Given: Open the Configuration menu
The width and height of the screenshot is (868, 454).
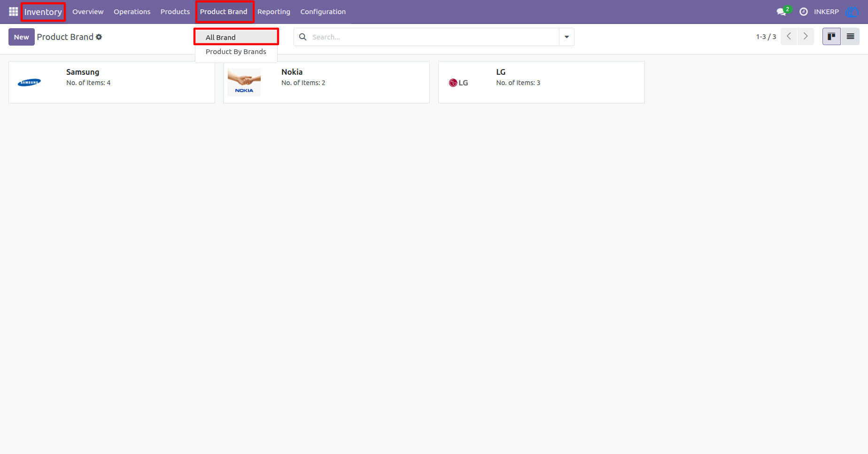Looking at the screenshot, I should pyautogui.click(x=323, y=12).
